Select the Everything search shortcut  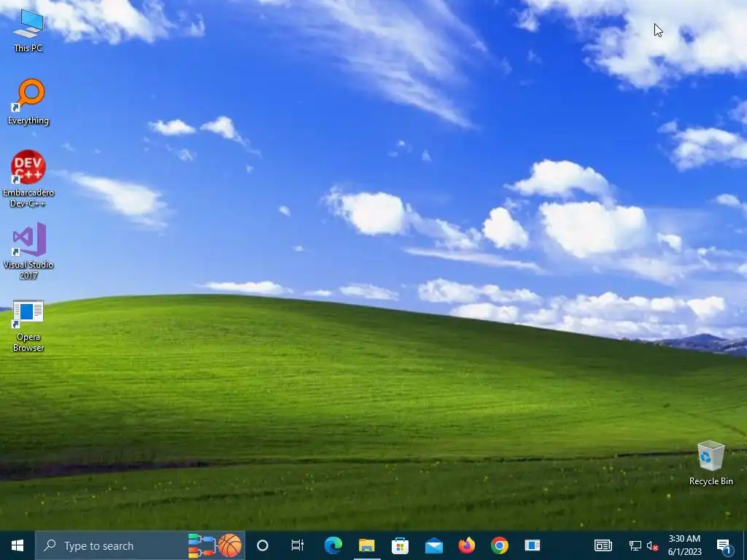click(x=28, y=102)
